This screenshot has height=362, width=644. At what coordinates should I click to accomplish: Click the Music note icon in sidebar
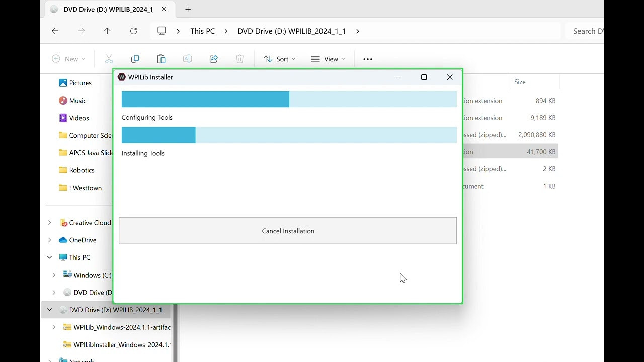tap(63, 101)
